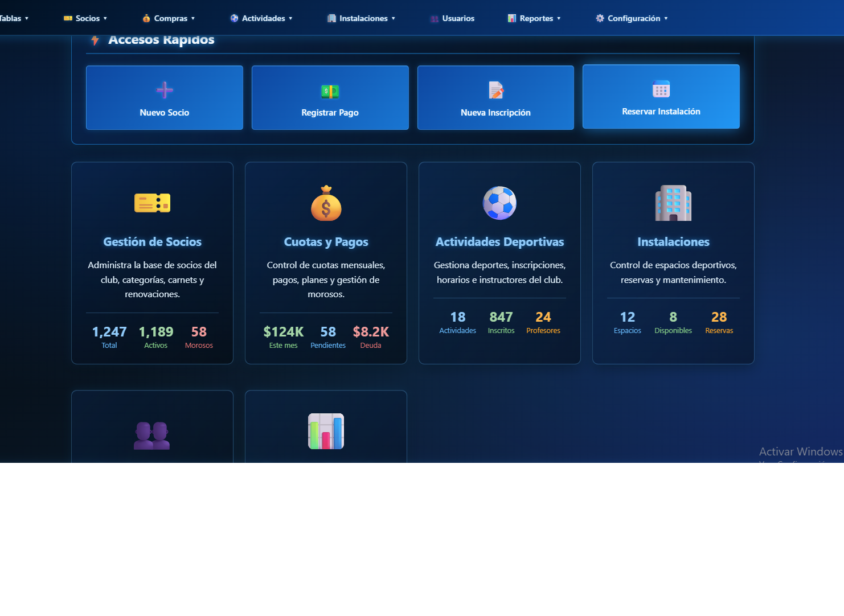Select the yellow ticket icon on Gestión de Socios
Screen dimensions: 844x616
coord(152,203)
